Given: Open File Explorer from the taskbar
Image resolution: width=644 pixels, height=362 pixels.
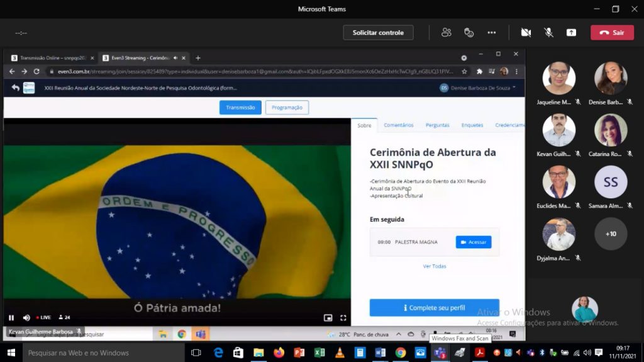Looking at the screenshot, I should point(258,353).
